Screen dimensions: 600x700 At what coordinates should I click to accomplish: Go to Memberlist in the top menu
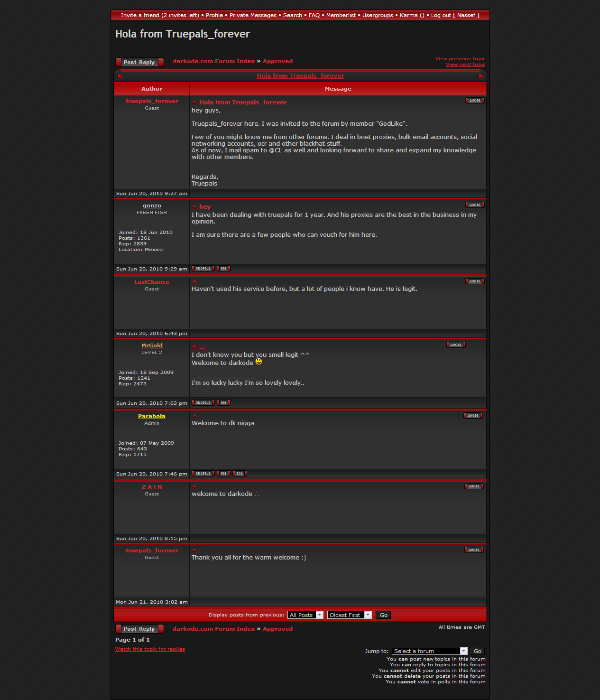pyautogui.click(x=341, y=15)
